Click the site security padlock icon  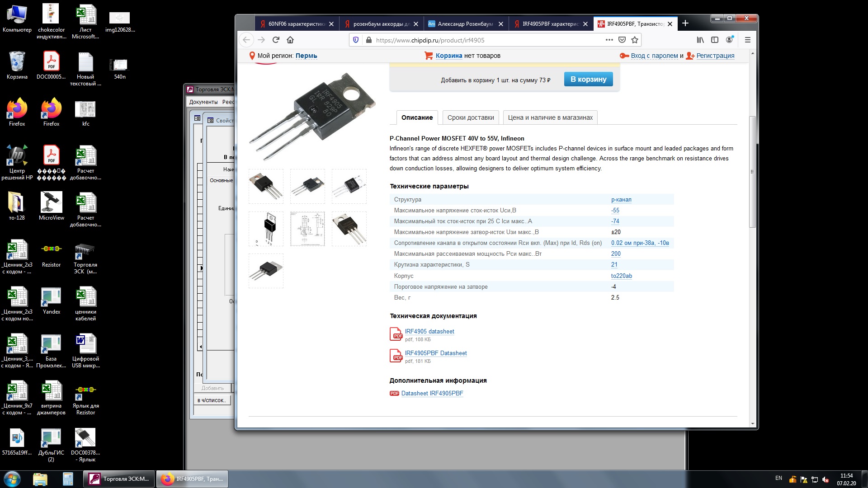point(368,40)
